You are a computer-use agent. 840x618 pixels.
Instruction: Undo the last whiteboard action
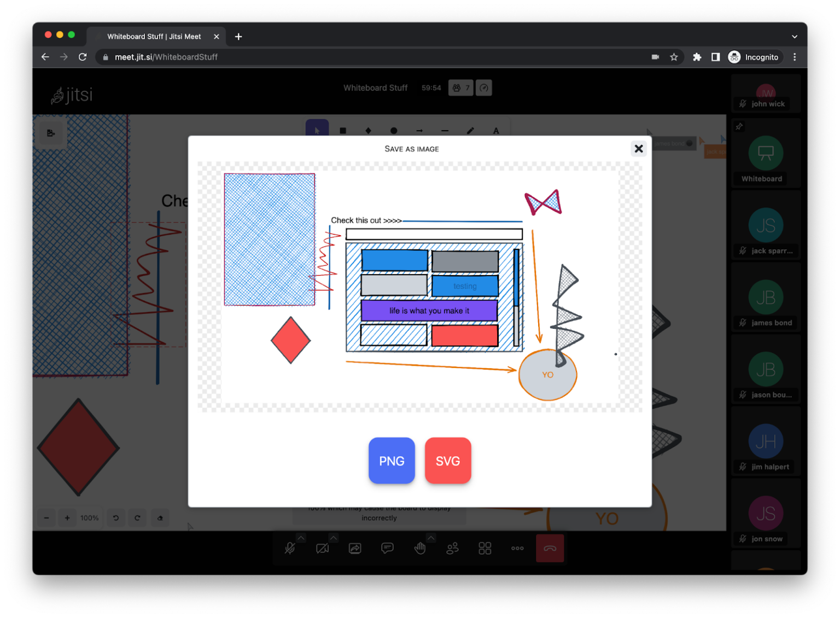pos(115,518)
